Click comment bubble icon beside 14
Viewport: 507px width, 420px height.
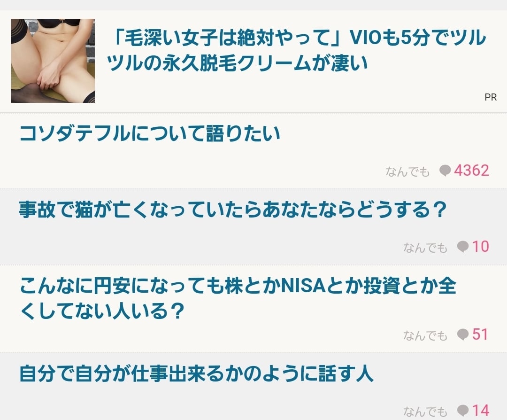(463, 411)
